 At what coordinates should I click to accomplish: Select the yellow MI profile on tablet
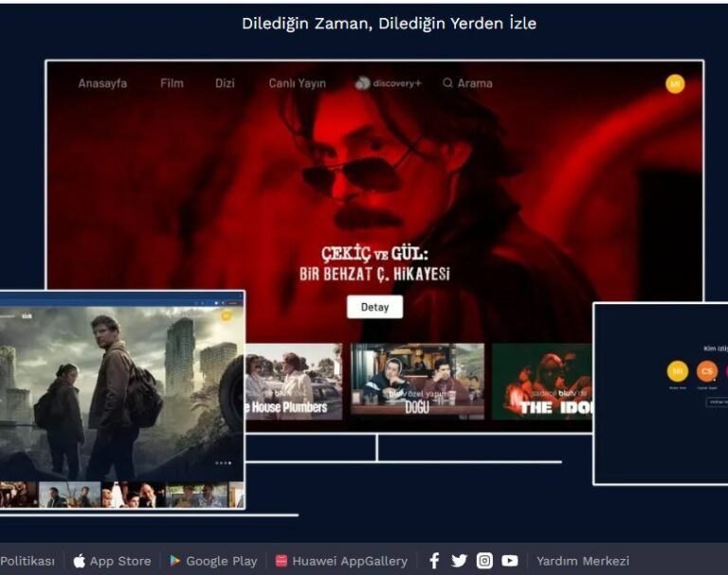coord(678,371)
